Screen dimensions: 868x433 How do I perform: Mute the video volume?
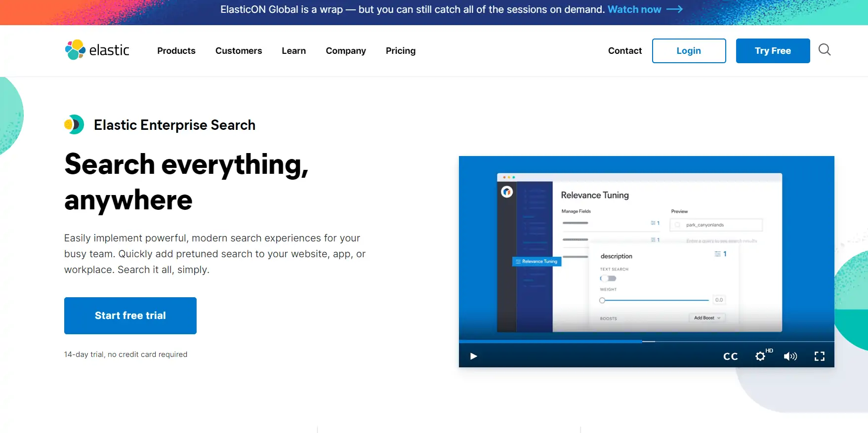[x=790, y=356]
